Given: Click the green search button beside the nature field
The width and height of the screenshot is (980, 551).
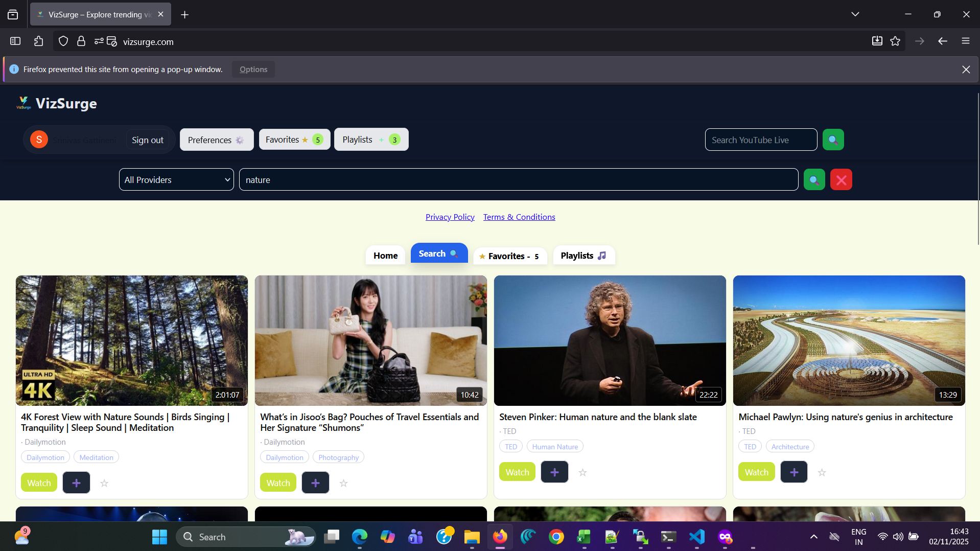Looking at the screenshot, I should click(814, 179).
